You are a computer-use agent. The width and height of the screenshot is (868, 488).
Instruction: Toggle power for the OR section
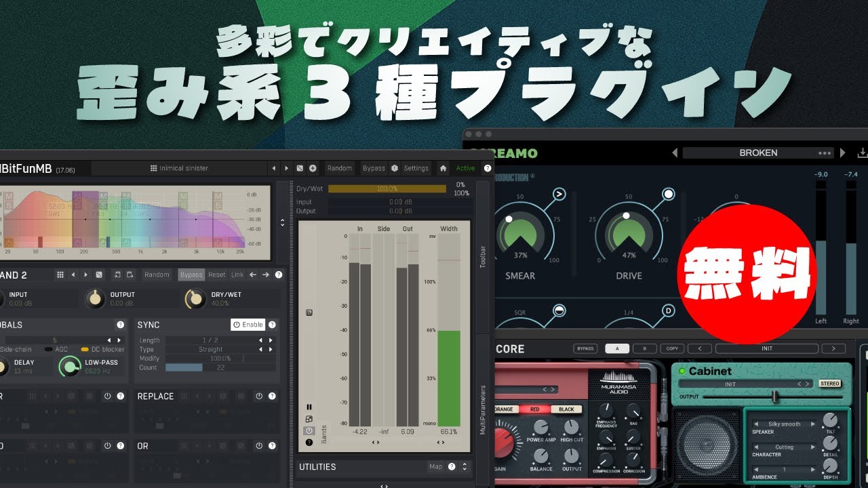click(259, 446)
